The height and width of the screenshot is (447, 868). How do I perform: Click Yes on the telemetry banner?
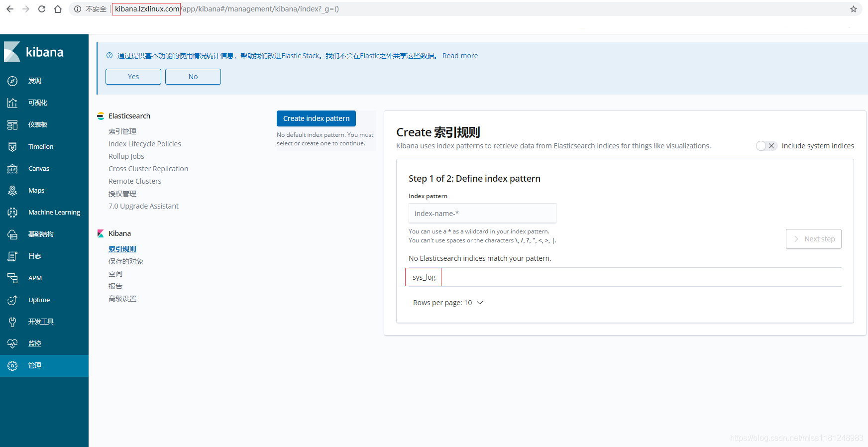(x=133, y=77)
